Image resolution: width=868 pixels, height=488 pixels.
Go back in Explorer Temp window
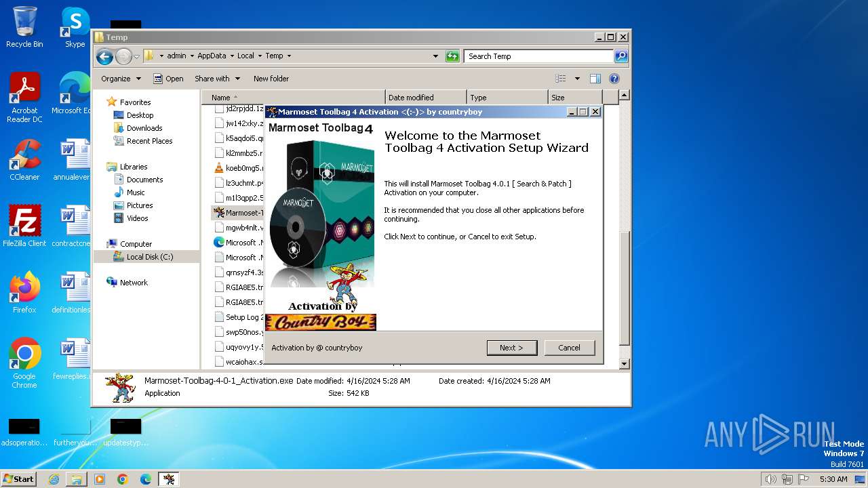[x=104, y=56]
